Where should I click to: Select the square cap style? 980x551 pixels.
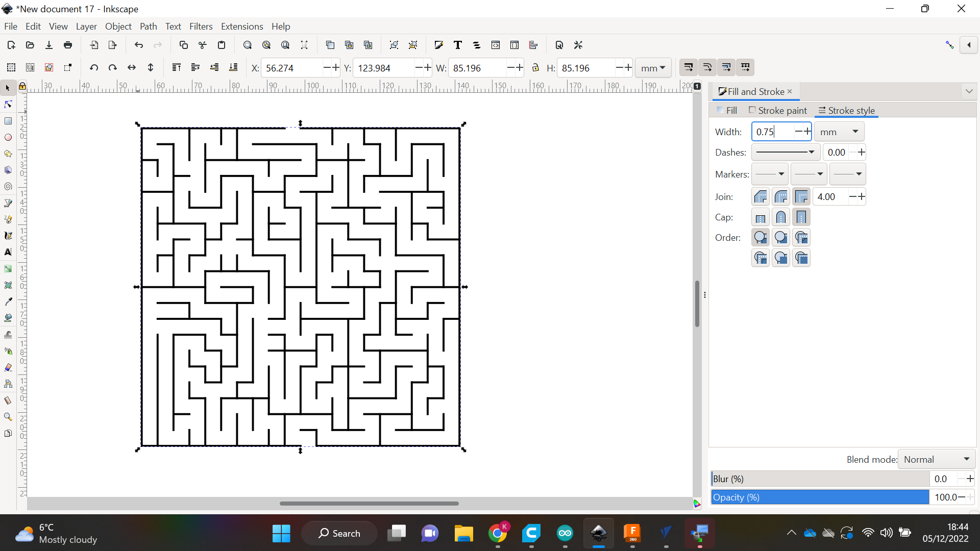(801, 217)
